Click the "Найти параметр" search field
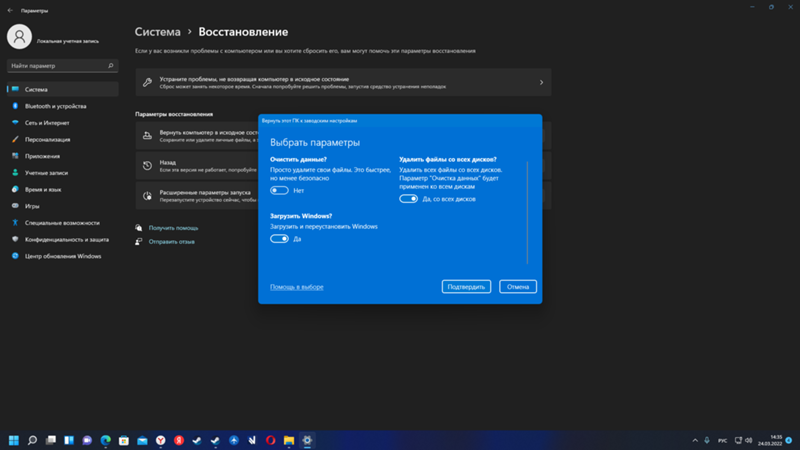The image size is (800, 450). pos(62,66)
